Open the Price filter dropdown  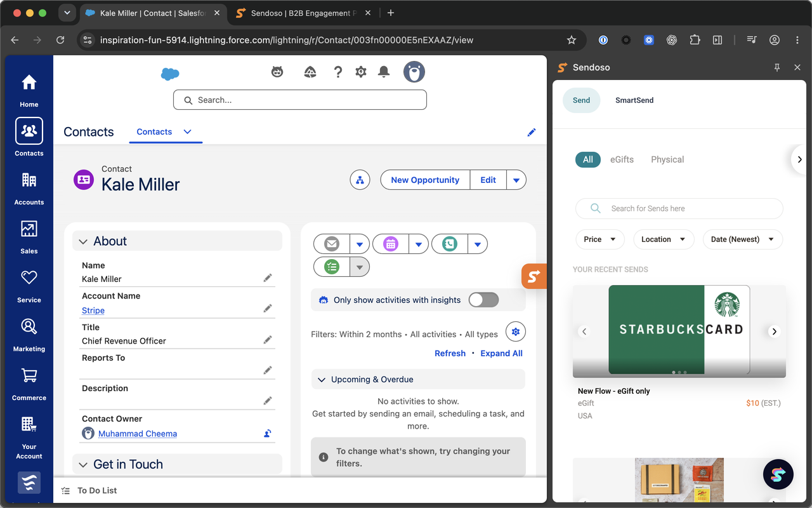[600, 239]
